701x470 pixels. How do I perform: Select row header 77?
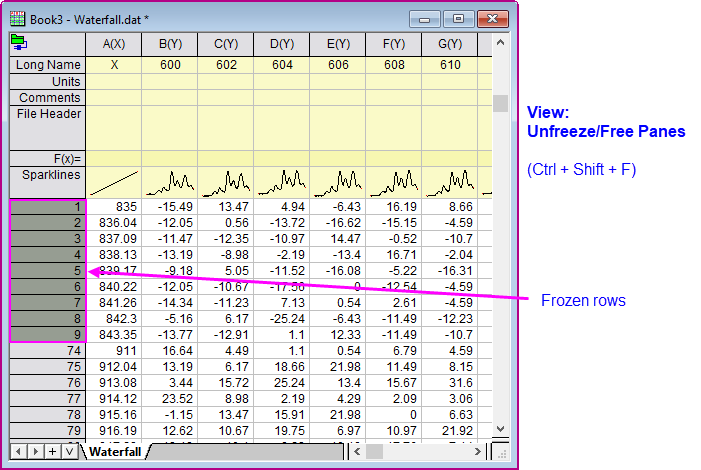click(x=47, y=399)
